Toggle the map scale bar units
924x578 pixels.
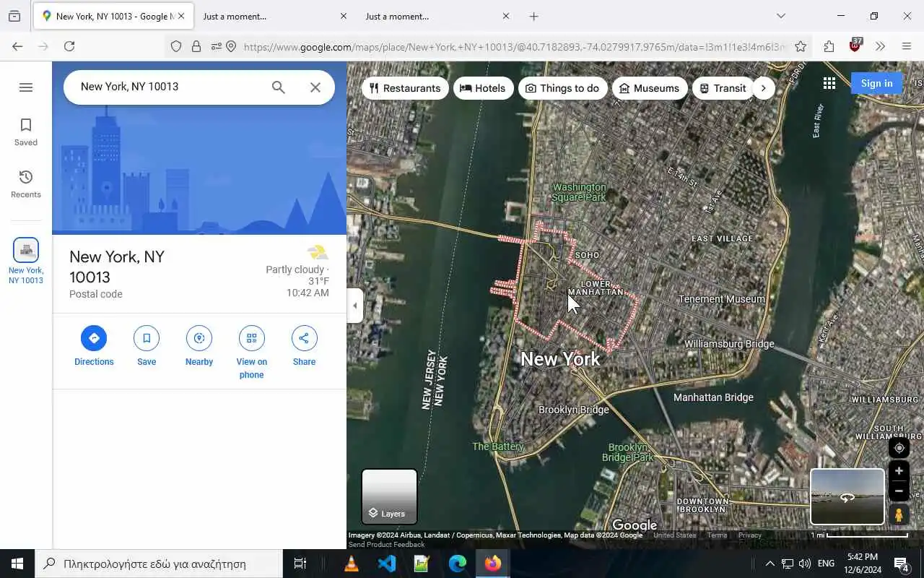[859, 535]
